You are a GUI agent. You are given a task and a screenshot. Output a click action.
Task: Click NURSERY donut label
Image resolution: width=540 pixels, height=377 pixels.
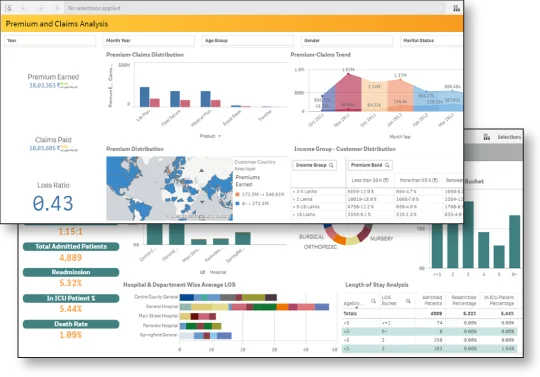[x=381, y=239]
